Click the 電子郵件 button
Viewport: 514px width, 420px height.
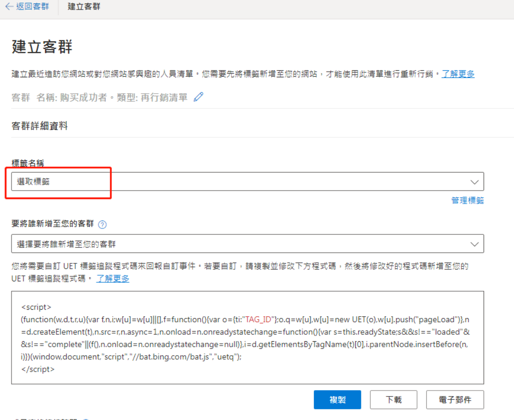coord(455,400)
